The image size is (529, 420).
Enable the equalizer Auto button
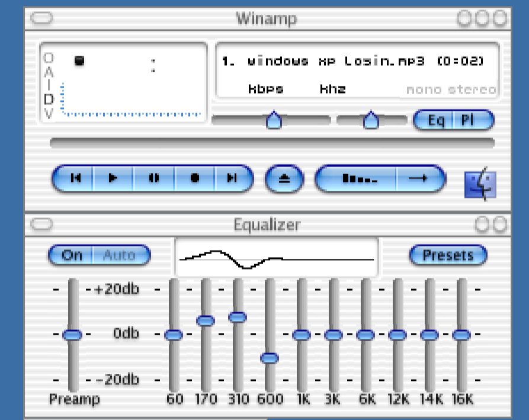[x=120, y=255]
